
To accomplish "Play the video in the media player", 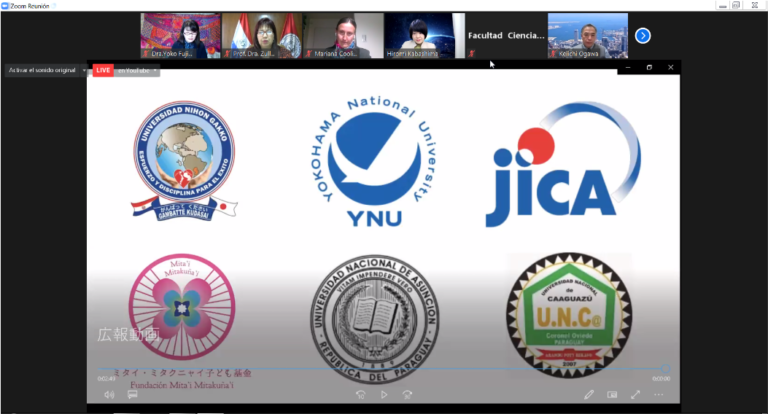I will point(384,394).
